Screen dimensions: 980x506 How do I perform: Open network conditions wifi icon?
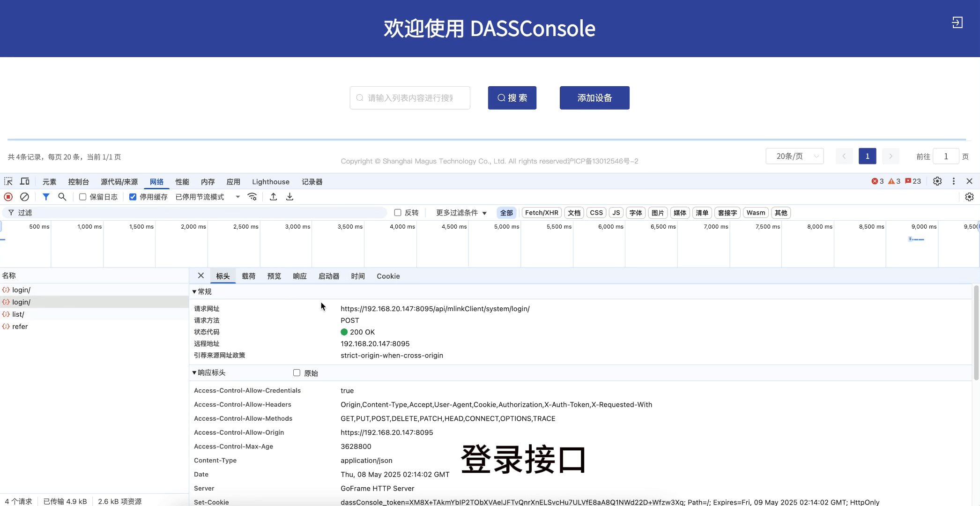252,197
